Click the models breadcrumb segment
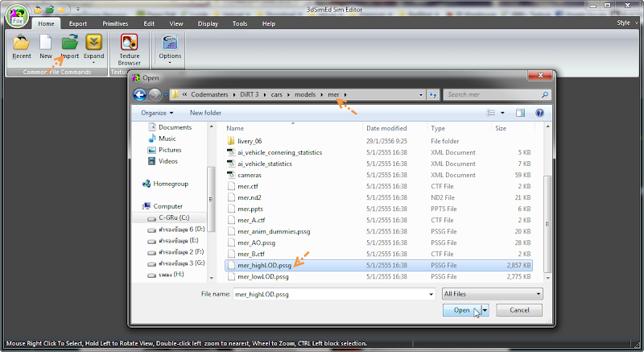644x352 pixels. point(305,95)
